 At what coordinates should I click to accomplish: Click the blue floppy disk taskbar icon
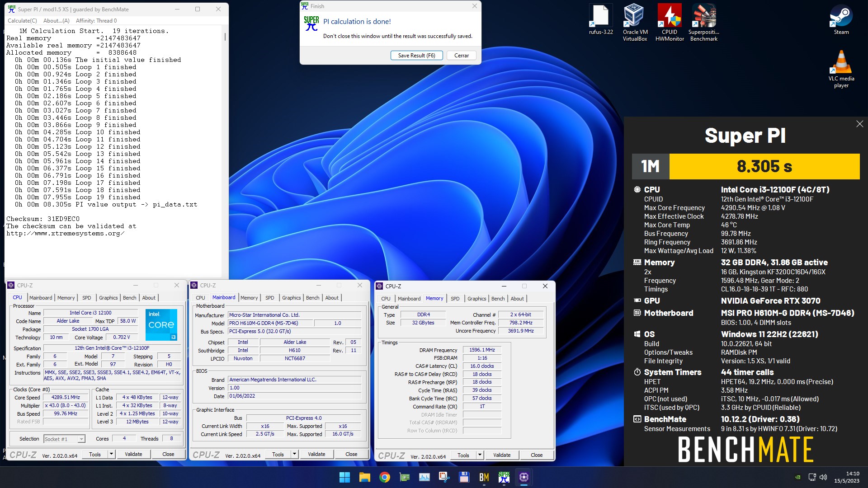point(464,477)
